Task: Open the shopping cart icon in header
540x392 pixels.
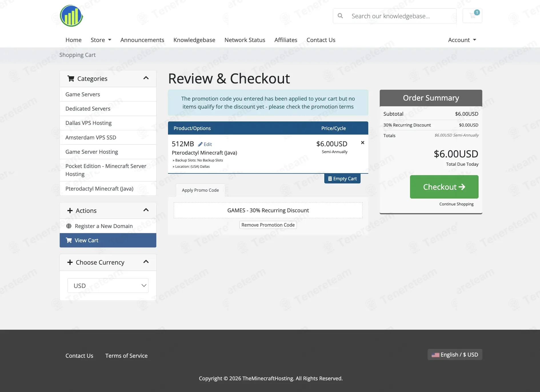Action: pos(472,16)
